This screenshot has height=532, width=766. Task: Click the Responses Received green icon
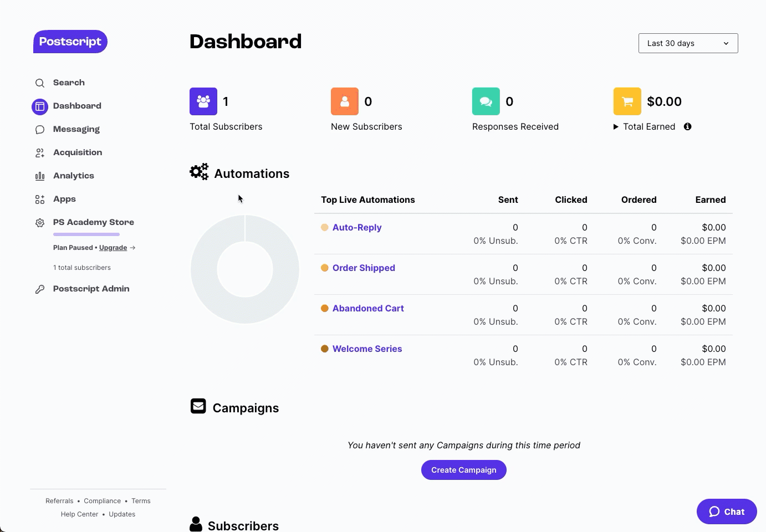coord(486,101)
